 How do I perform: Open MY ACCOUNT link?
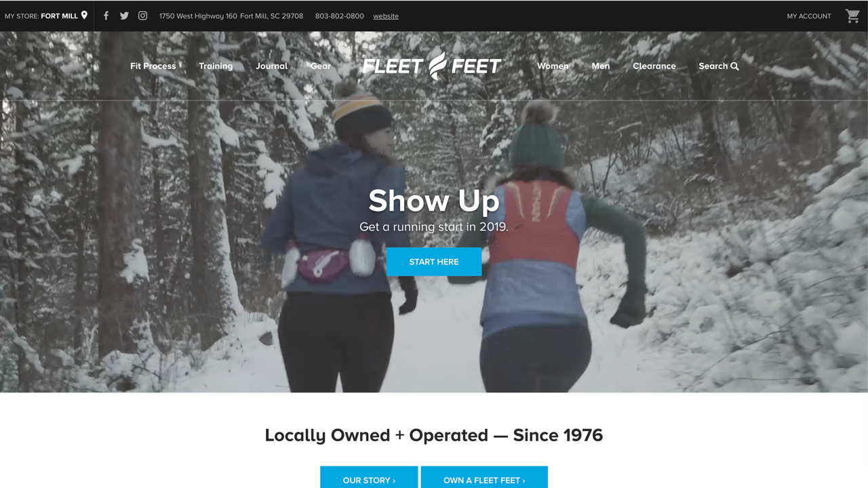click(x=809, y=16)
